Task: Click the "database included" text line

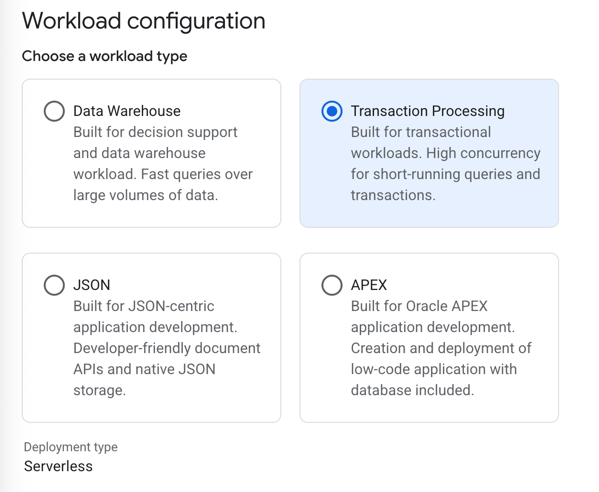Action: [x=412, y=390]
